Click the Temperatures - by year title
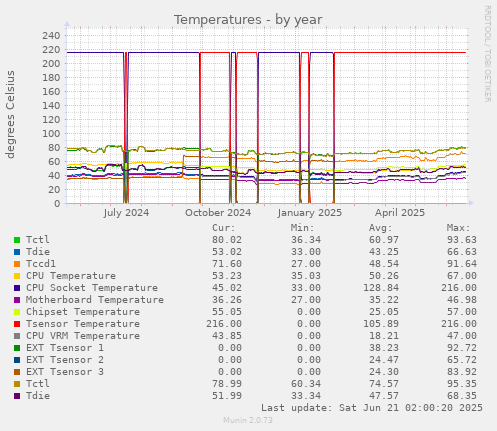 (248, 20)
